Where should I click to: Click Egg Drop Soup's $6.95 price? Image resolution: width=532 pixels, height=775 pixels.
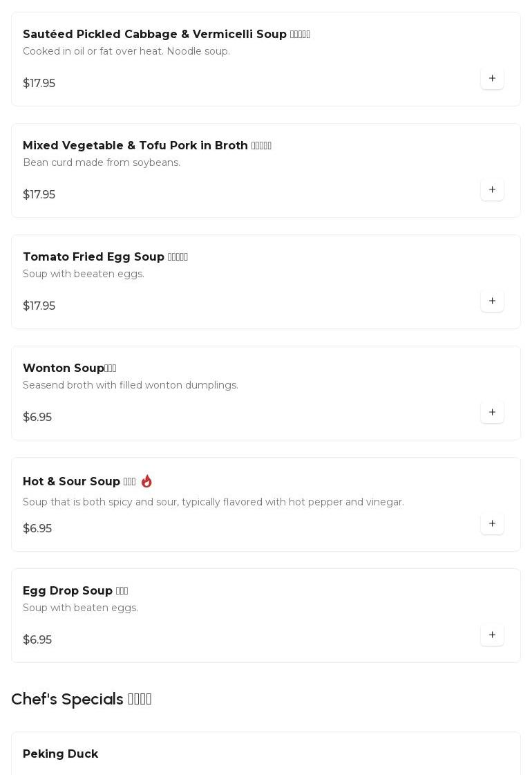[37, 640]
